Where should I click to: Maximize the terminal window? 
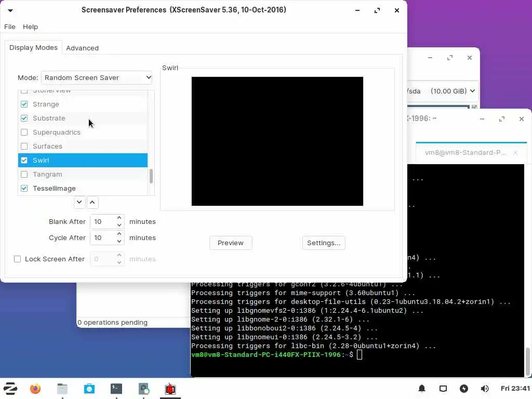point(502,119)
